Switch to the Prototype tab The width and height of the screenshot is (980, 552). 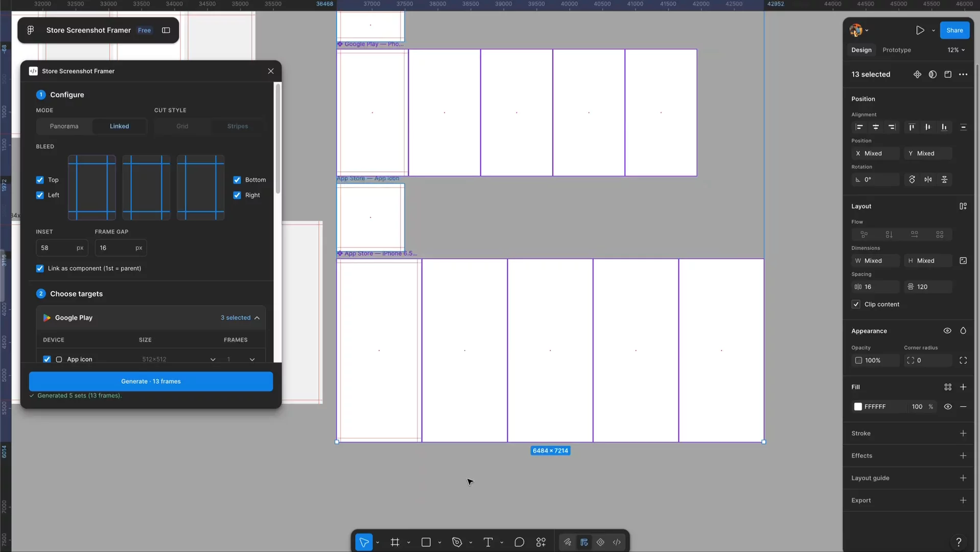897,50
